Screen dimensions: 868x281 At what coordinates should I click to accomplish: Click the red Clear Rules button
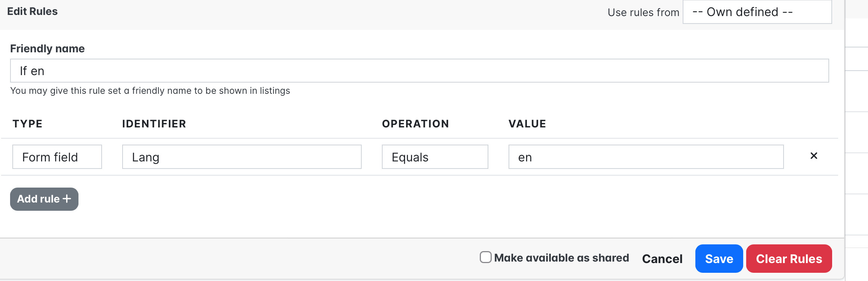tap(789, 259)
